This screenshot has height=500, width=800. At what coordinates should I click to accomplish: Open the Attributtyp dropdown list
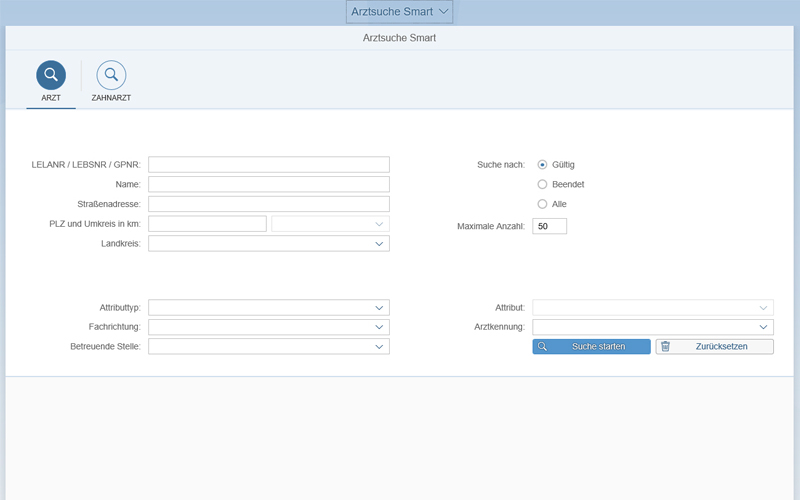pyautogui.click(x=379, y=308)
